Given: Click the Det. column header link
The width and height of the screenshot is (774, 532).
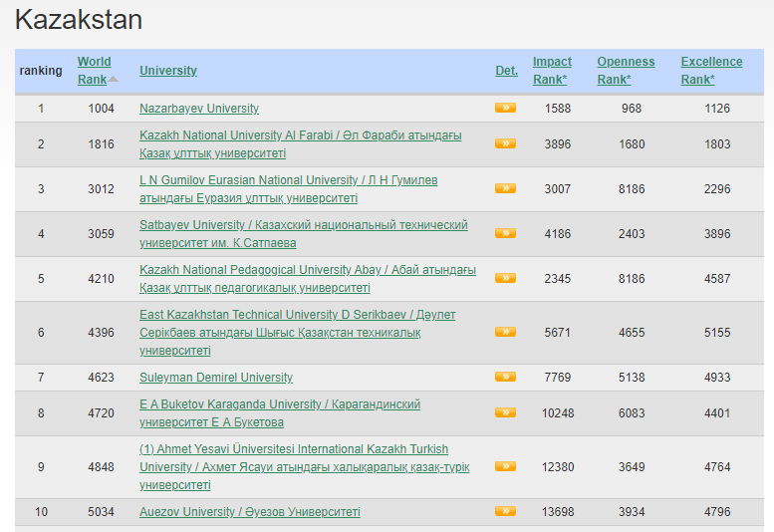Looking at the screenshot, I should tap(506, 71).
